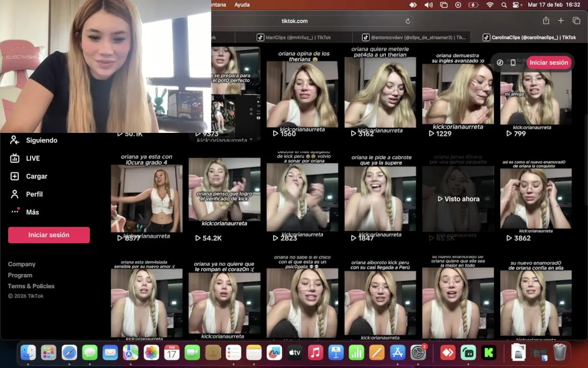Open video "oriana le pide a cabrote"
Viewport: 588px width, 368px height.
(380, 198)
